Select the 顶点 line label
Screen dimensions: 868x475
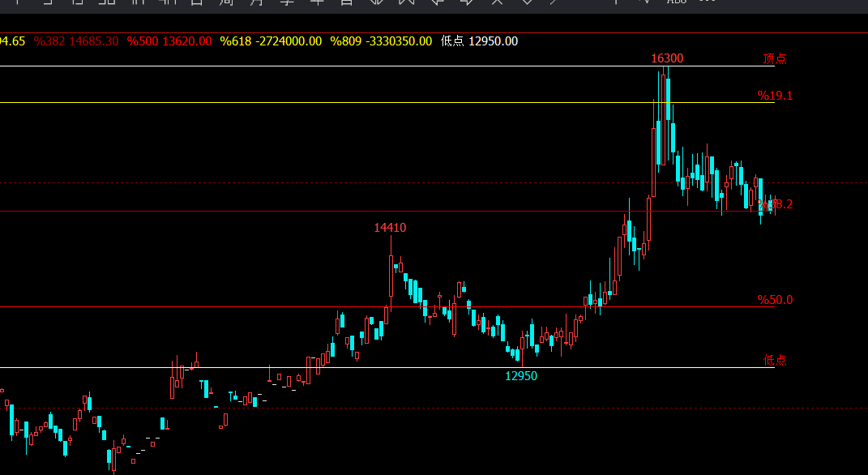pyautogui.click(x=775, y=58)
